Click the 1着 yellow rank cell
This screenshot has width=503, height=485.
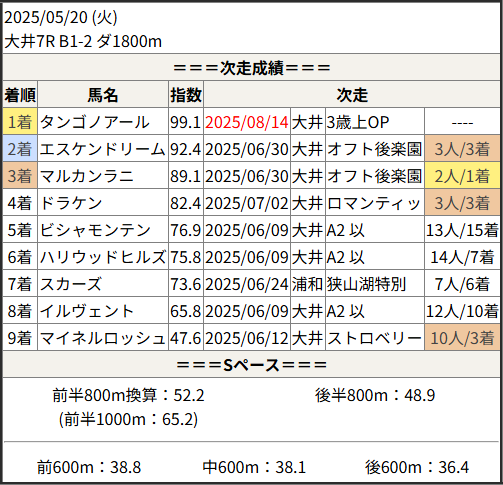pos(20,121)
